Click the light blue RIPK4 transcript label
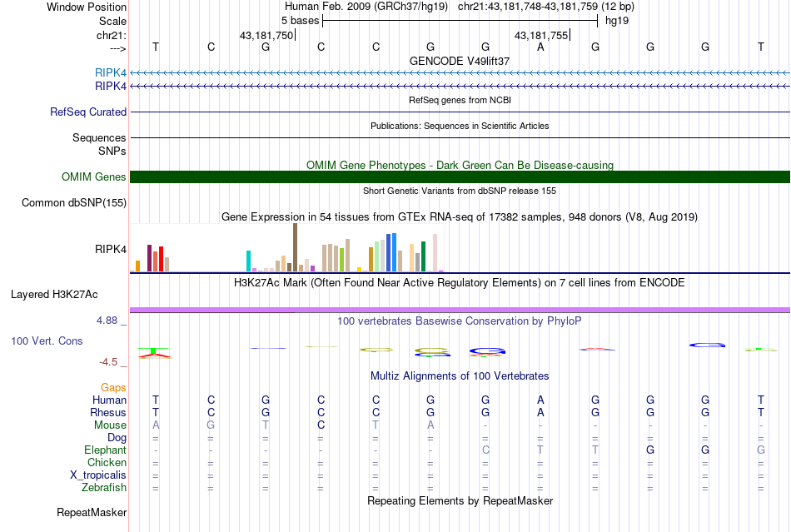 point(111,72)
